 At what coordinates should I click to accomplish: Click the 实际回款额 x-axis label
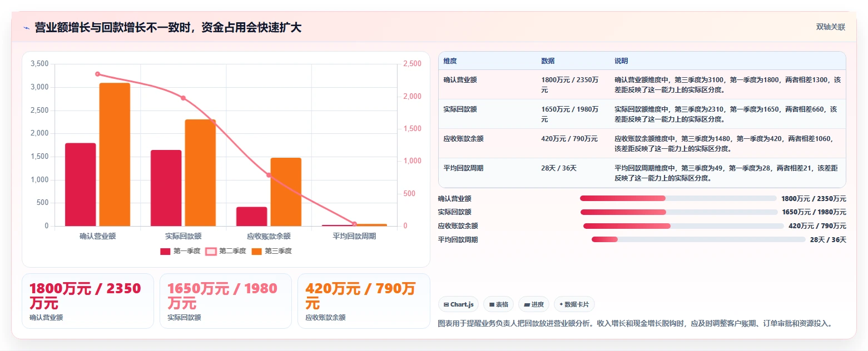[x=183, y=236]
